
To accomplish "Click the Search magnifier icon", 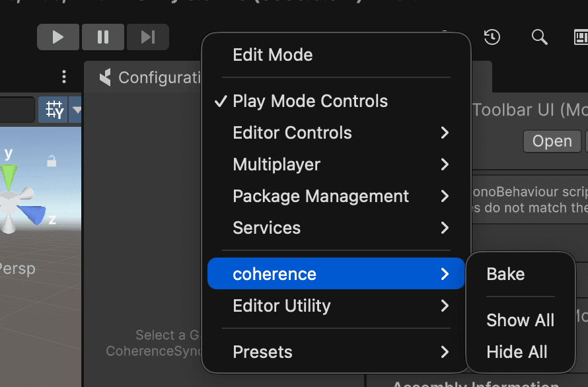I will pos(540,37).
